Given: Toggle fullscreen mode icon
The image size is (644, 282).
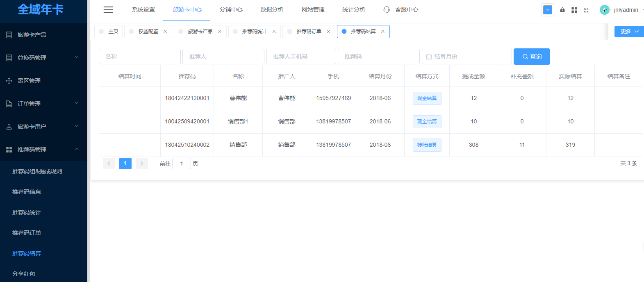Looking at the screenshot, I should tap(586, 10).
